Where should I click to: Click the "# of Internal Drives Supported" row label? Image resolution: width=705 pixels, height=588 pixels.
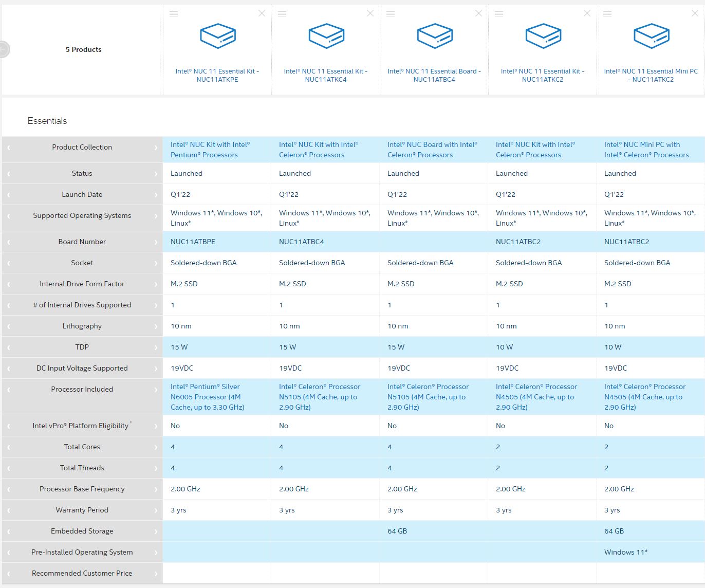coord(82,305)
